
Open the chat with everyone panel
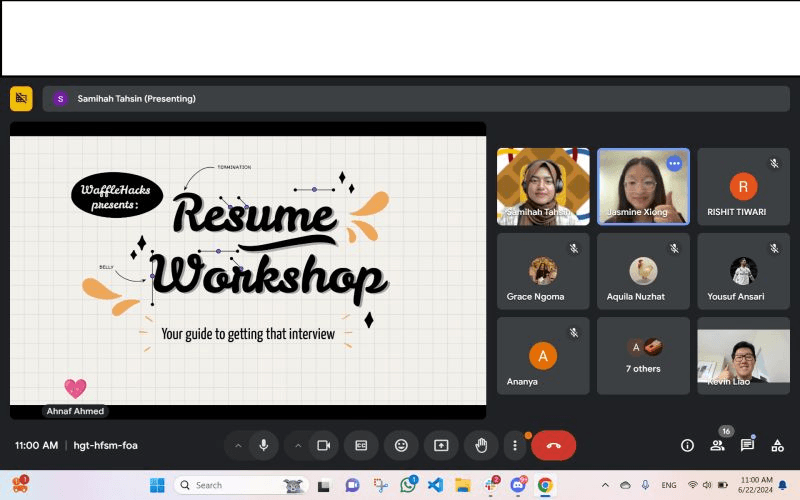[747, 445]
